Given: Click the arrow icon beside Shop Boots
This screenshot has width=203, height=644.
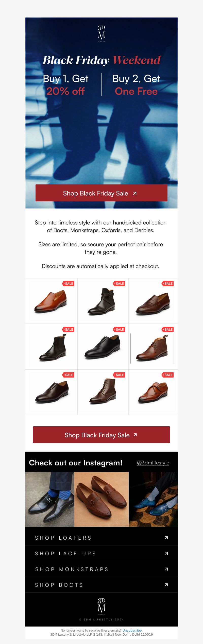Looking at the screenshot, I should 166,585.
